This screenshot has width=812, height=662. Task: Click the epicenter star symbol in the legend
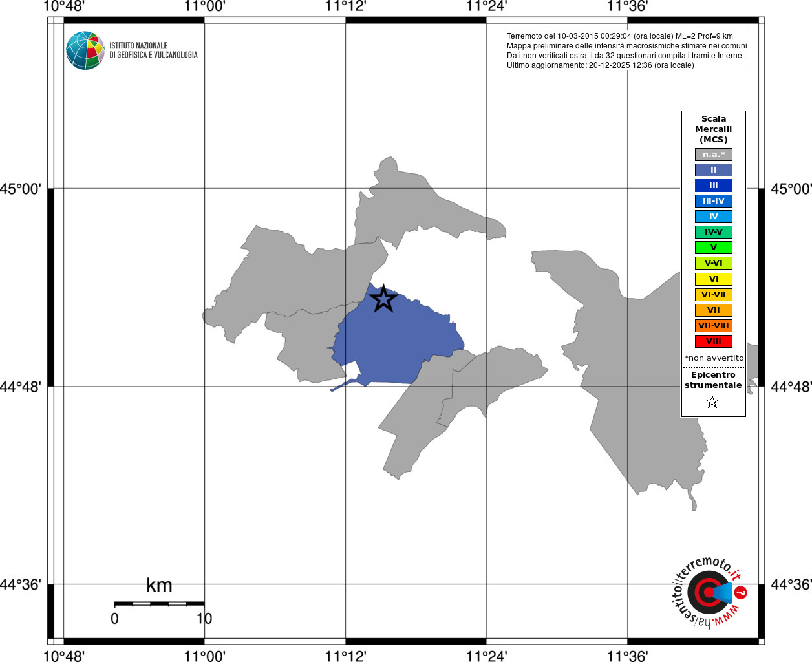click(712, 402)
